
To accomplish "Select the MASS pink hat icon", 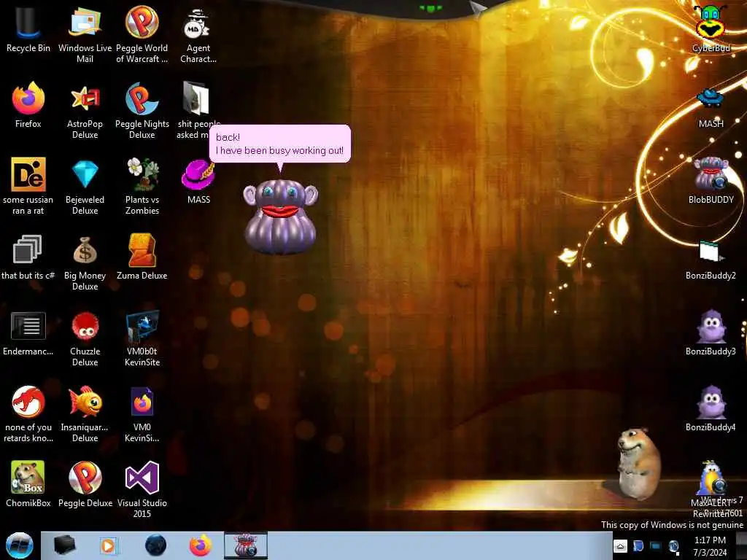I will point(198,182).
